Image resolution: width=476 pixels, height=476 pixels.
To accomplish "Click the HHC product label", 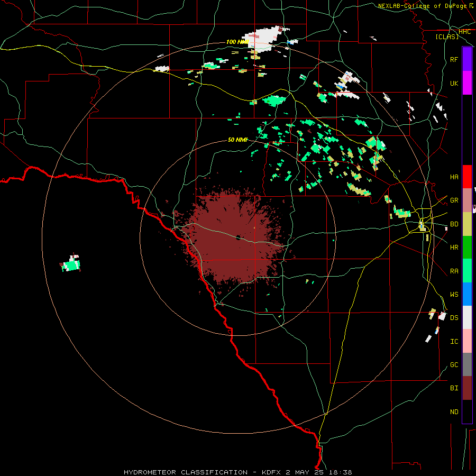I will click(464, 32).
